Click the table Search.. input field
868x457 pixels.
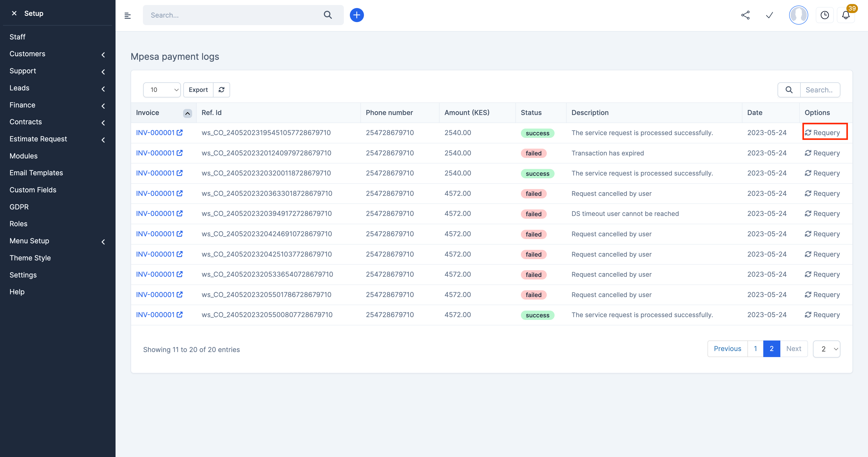click(x=820, y=90)
